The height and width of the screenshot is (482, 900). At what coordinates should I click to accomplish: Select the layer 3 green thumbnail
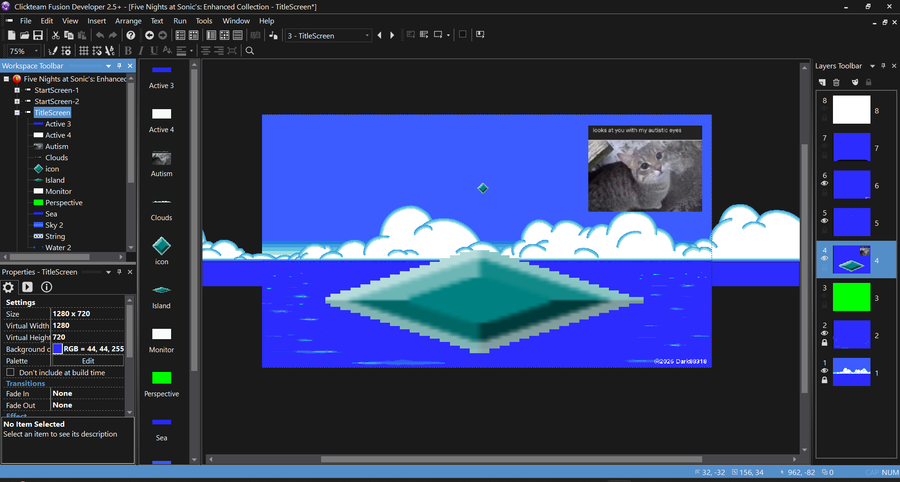(851, 297)
